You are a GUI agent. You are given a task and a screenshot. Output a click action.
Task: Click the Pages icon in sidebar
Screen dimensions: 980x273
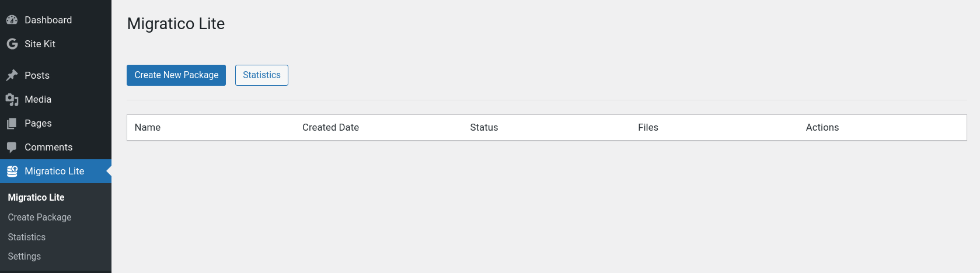pyautogui.click(x=12, y=124)
